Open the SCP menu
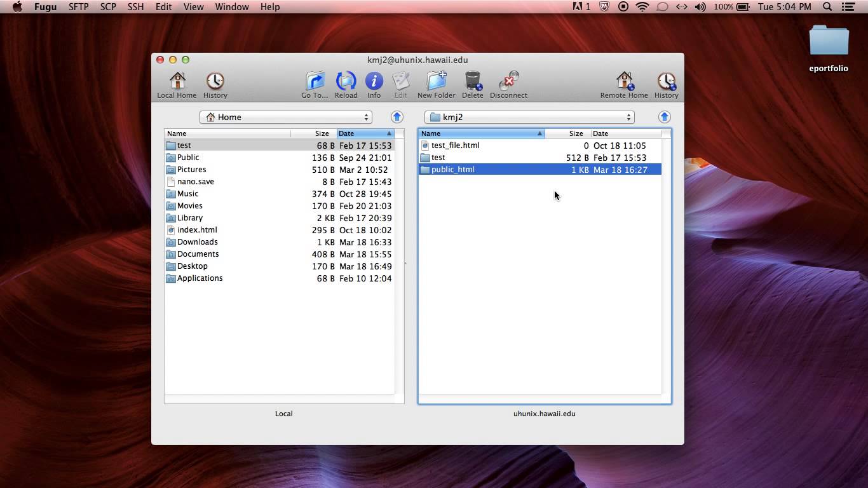 tap(108, 7)
